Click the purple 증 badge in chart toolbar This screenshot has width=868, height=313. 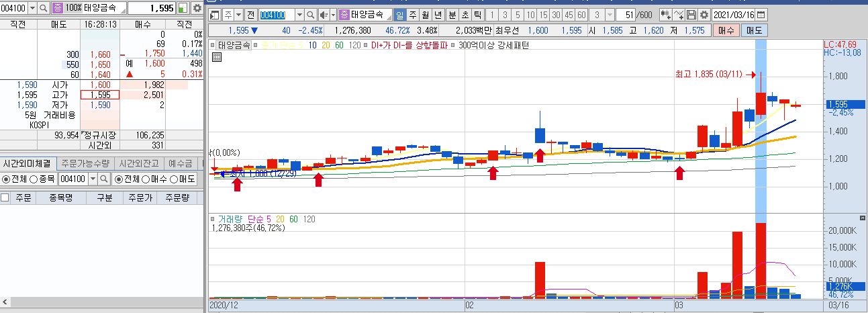(x=344, y=14)
